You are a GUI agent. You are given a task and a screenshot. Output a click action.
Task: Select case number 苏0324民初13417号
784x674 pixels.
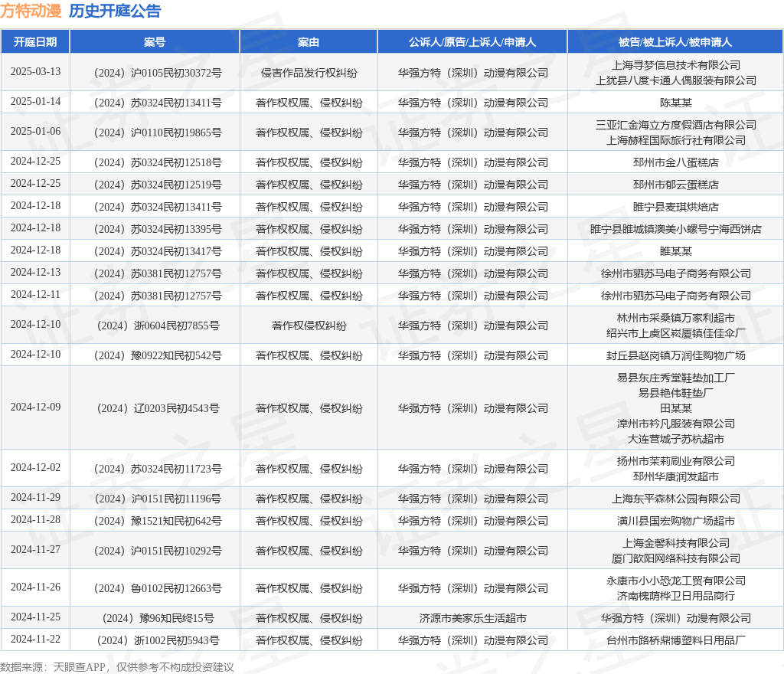click(158, 251)
